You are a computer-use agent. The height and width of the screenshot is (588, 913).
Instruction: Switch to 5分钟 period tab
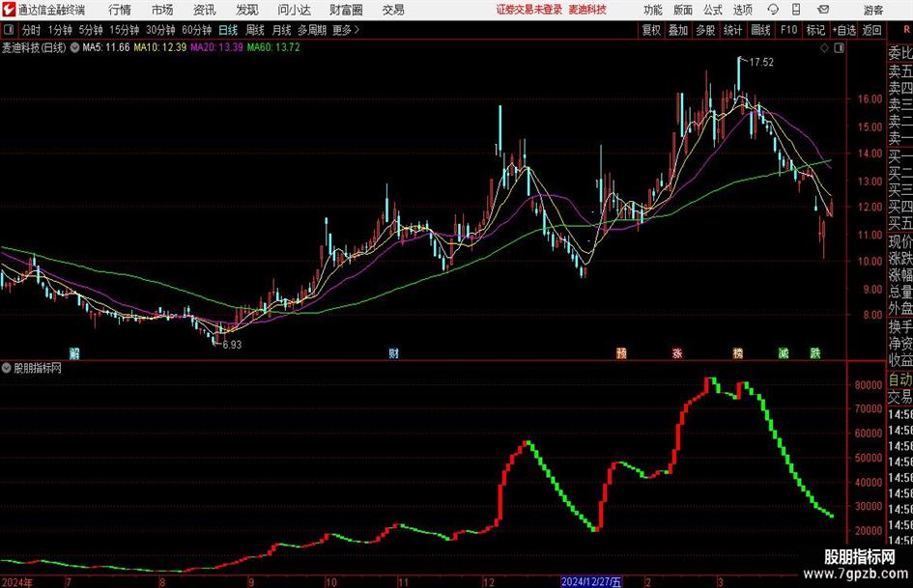tap(91, 30)
